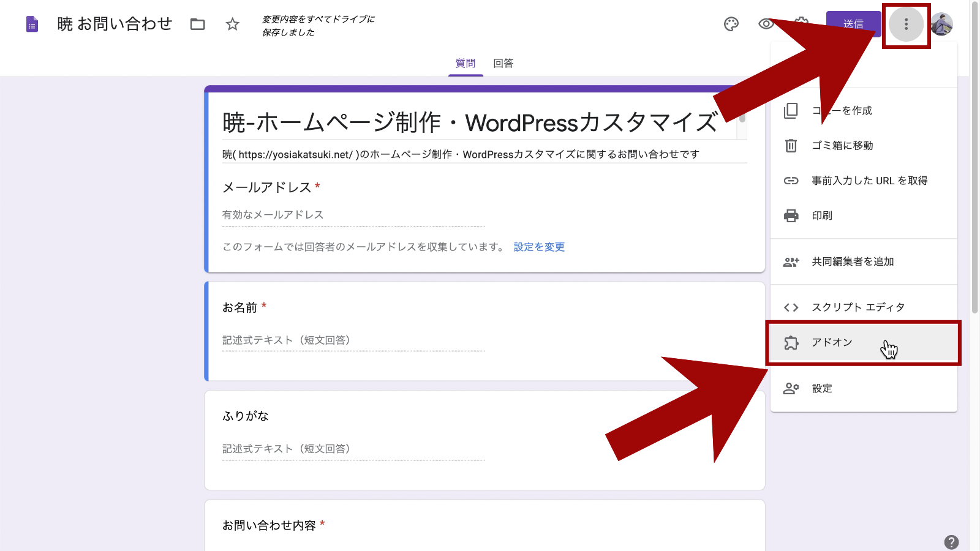Click the Google Forms home icon
The height and width of the screenshot is (551, 980).
point(32,24)
